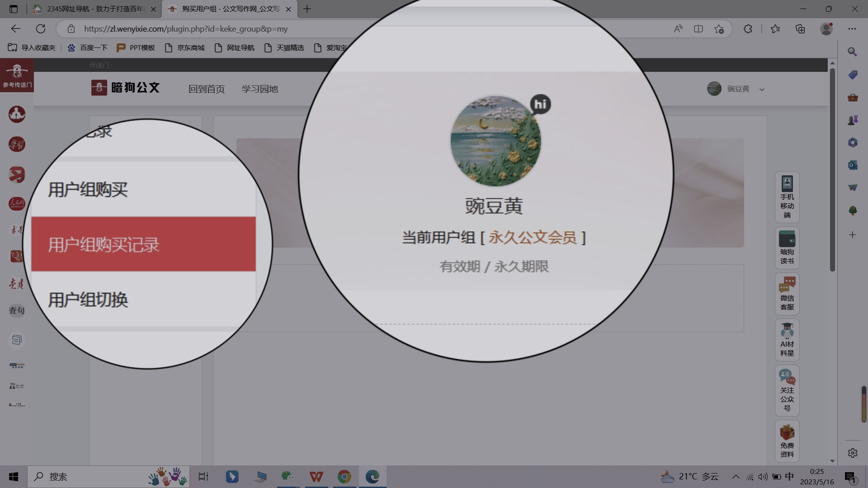This screenshot has height=488, width=868.
Task: Click the 豌豆黄 profile avatar image
Action: 495,141
